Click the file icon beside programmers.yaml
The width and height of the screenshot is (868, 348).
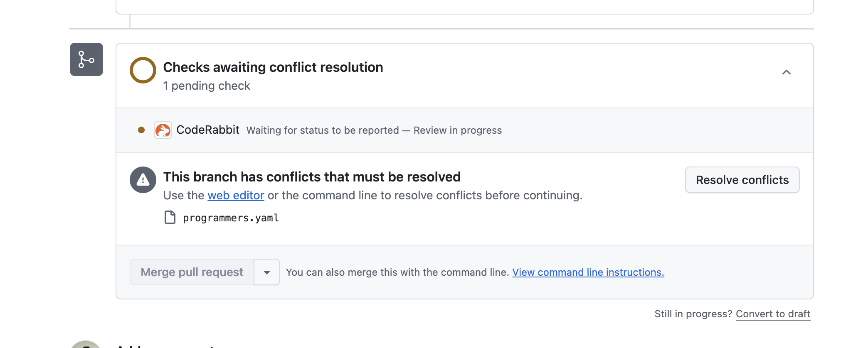pos(170,217)
